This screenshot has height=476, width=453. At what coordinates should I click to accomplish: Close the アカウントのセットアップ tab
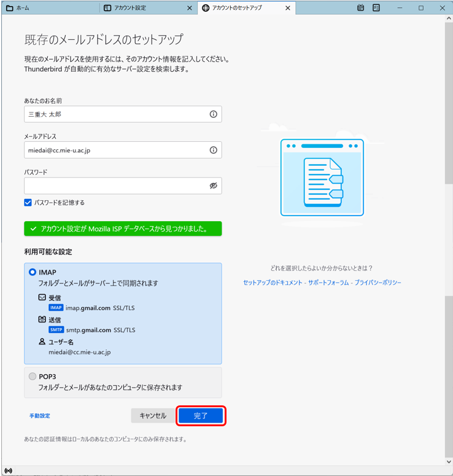pos(288,8)
